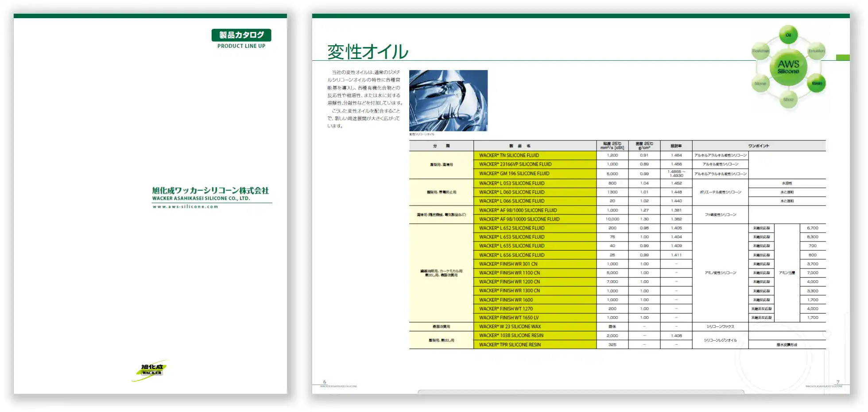Open the www.aws-silicone.com link on cover
Screen dimensions: 868x412
click(186, 206)
